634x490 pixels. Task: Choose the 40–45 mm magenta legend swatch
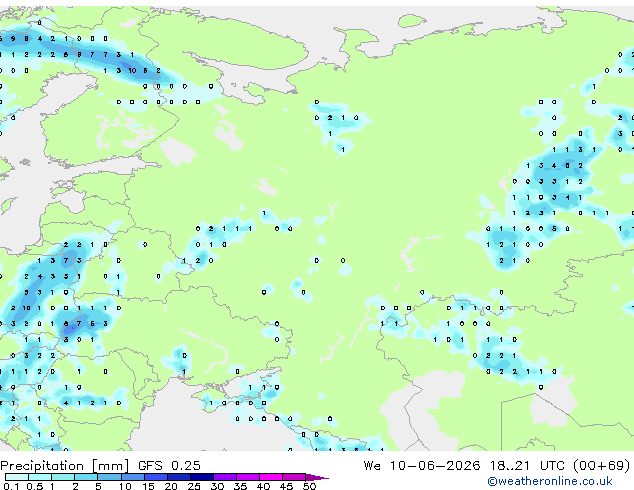click(x=271, y=477)
